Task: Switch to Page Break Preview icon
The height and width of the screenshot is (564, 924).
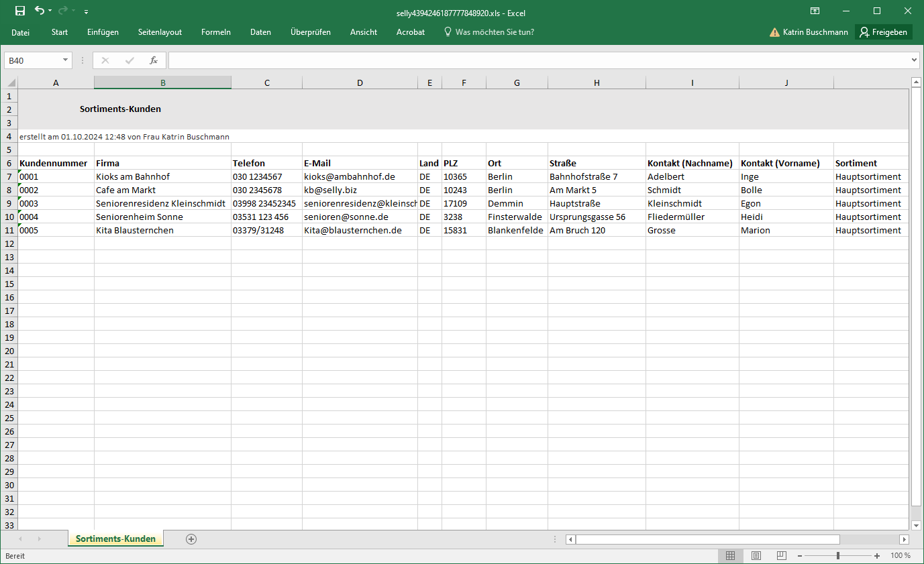Action: (x=781, y=555)
